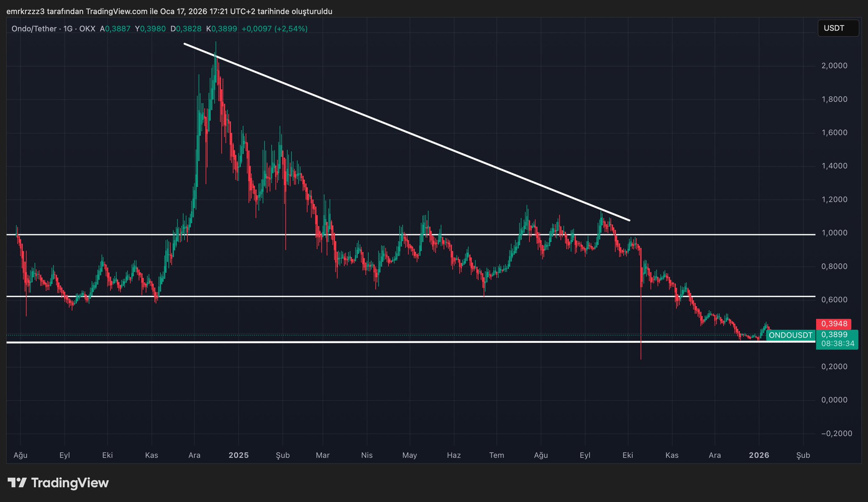
Task: Click the 0,0000 price scale label
Action: point(834,400)
